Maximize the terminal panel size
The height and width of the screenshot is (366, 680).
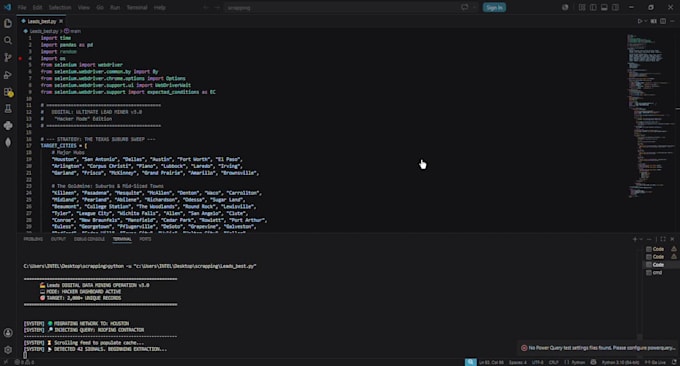663,239
